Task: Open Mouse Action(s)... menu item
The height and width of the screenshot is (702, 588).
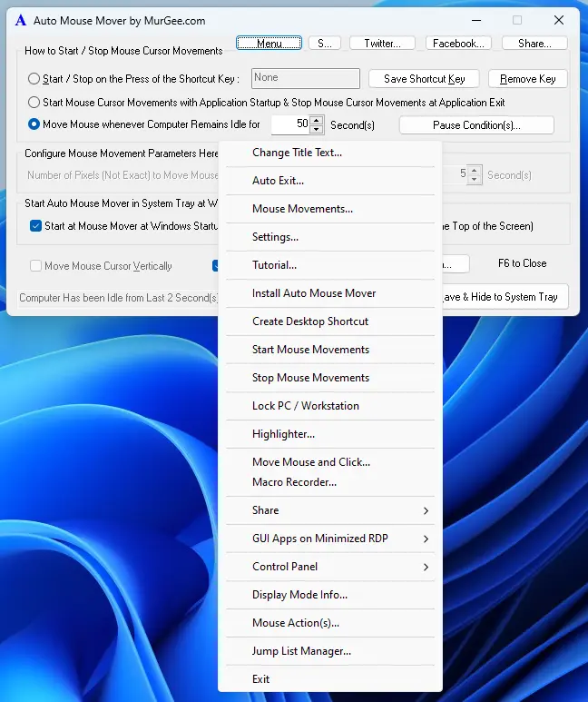Action: tap(330, 623)
